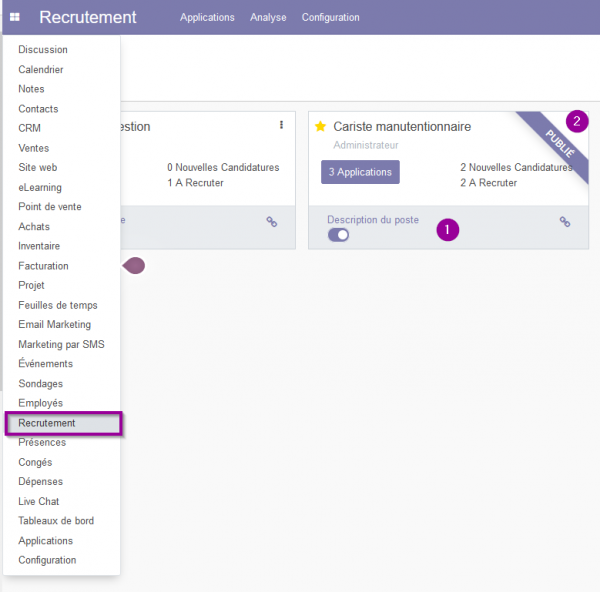Open the Analyse menu in the top bar

[268, 17]
